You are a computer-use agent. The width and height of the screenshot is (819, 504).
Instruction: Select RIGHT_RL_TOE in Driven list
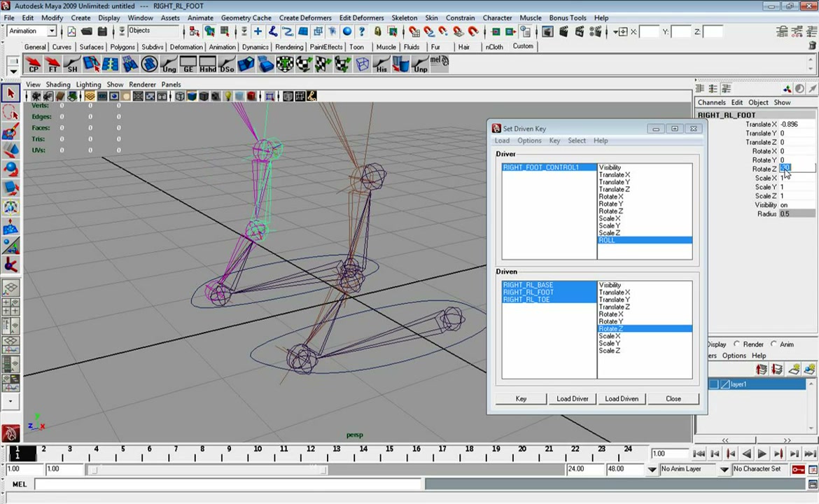(x=548, y=300)
